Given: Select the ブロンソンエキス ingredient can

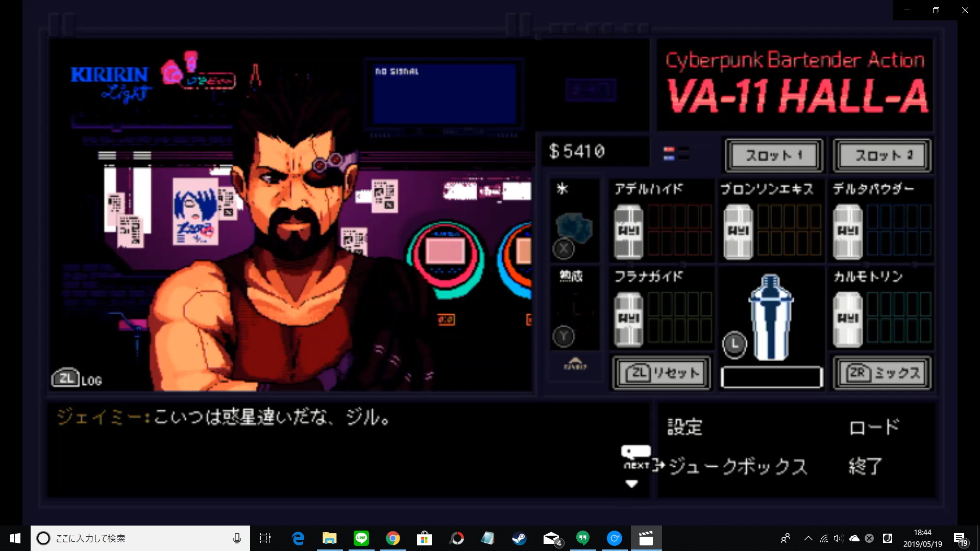Looking at the screenshot, I should click(x=738, y=232).
